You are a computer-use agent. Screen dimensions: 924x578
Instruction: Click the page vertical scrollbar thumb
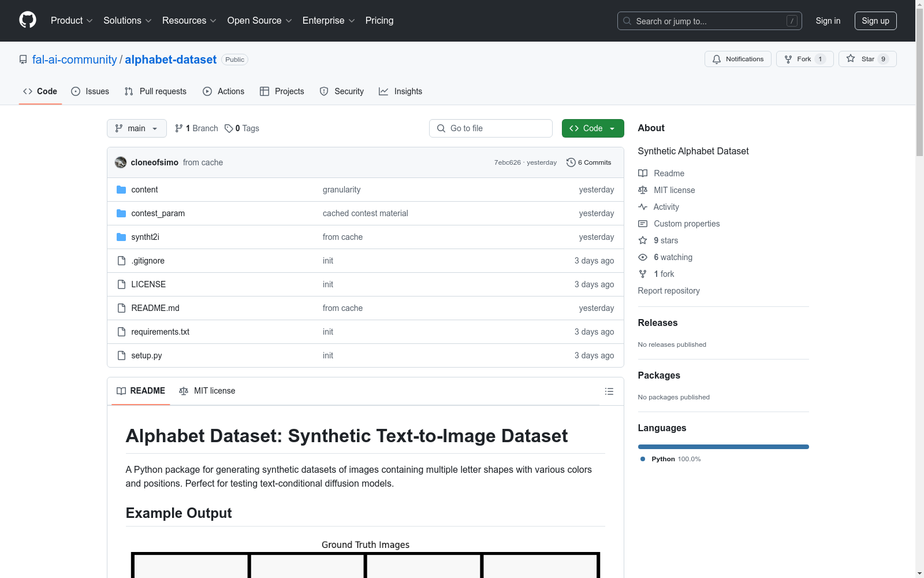coord(919,81)
